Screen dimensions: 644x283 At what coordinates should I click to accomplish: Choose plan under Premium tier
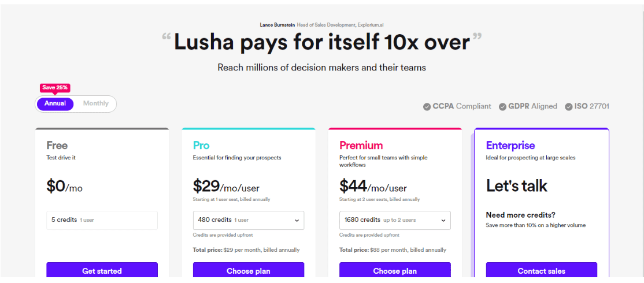[395, 270]
